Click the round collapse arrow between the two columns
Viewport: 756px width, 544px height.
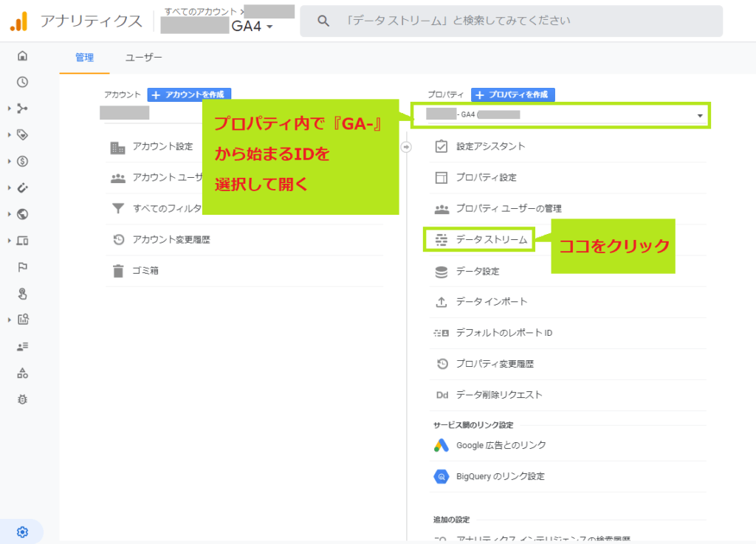pos(407,147)
